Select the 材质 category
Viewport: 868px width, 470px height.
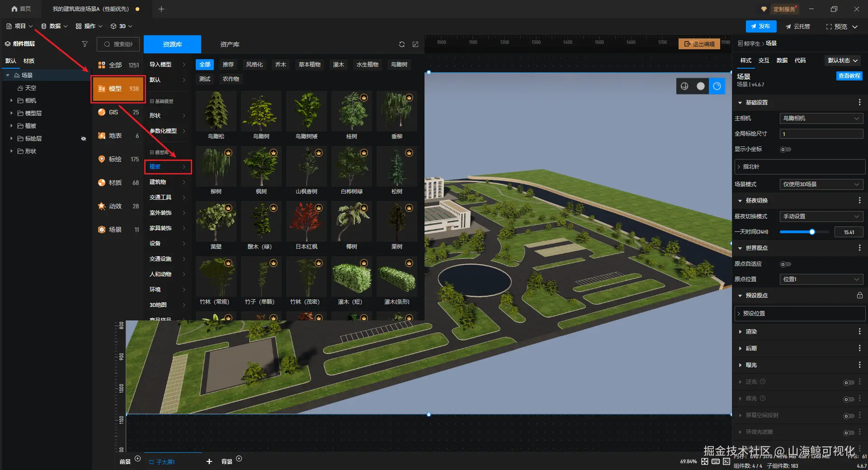pos(118,183)
